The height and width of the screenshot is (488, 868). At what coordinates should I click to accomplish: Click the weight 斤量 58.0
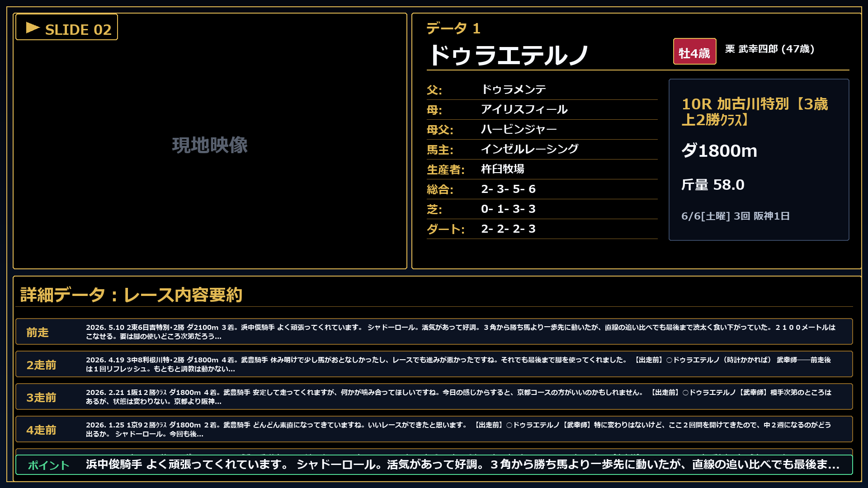(x=713, y=185)
